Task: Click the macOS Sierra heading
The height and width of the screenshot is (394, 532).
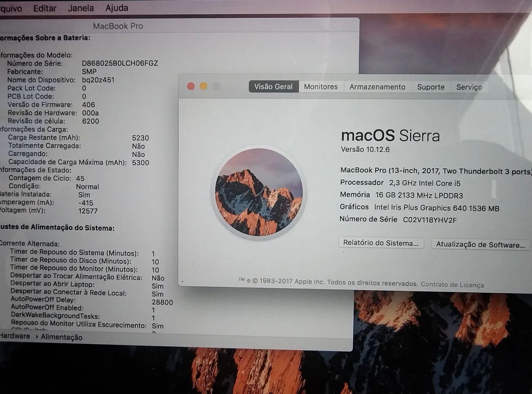Action: tap(390, 136)
